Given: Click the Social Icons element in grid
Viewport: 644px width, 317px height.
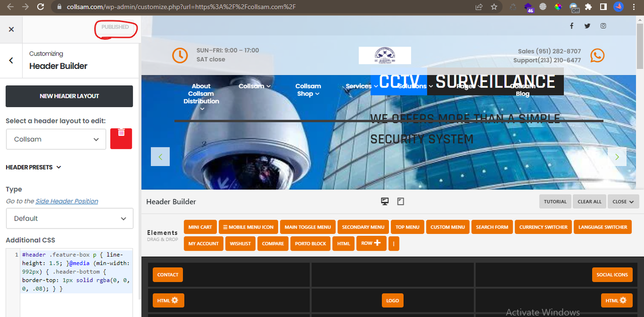Looking at the screenshot, I should coord(612,275).
